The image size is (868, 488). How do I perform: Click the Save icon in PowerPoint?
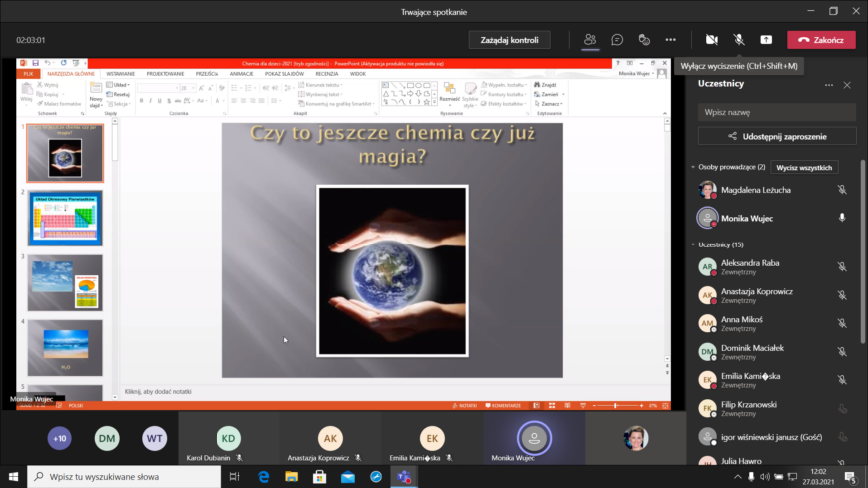(36, 63)
